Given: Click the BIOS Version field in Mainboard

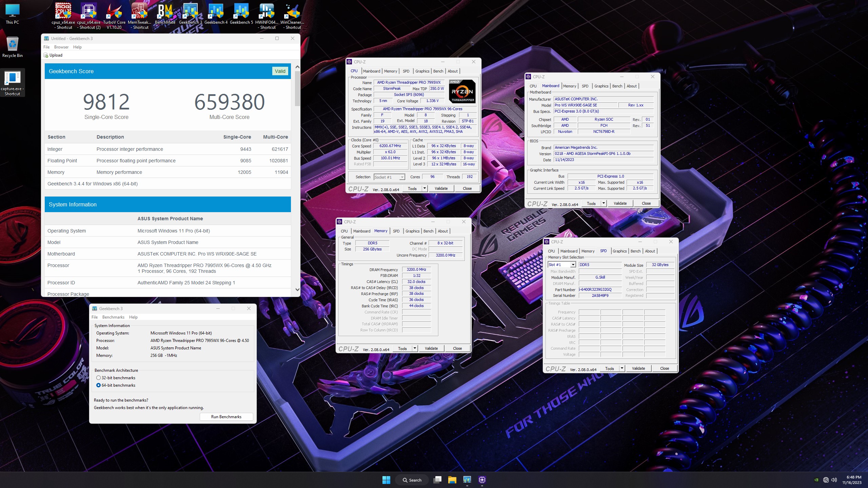Looking at the screenshot, I should [604, 154].
